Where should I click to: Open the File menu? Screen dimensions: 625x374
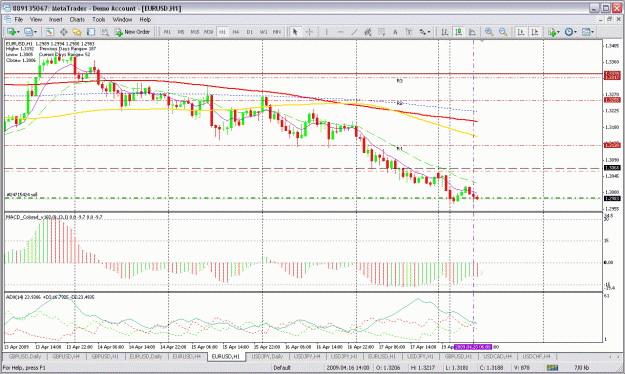[19, 19]
